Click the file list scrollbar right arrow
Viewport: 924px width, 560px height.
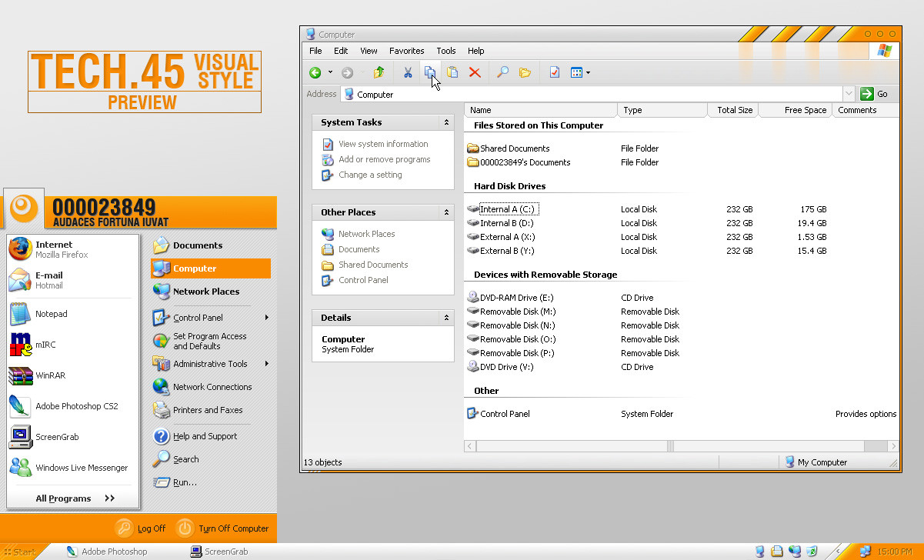(x=892, y=445)
